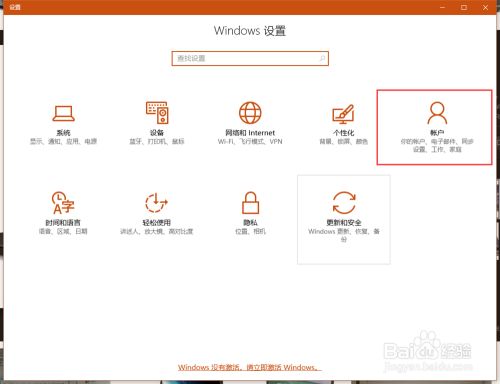Click the 网络和 Internet label text
Viewport: 500px width, 384px height.
[250, 133]
